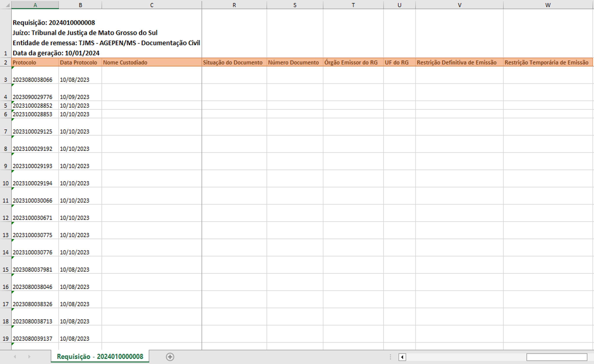Screen dimensions: 594x364
Task: Select date 10/09/2023 in row 4
Action: point(80,92)
